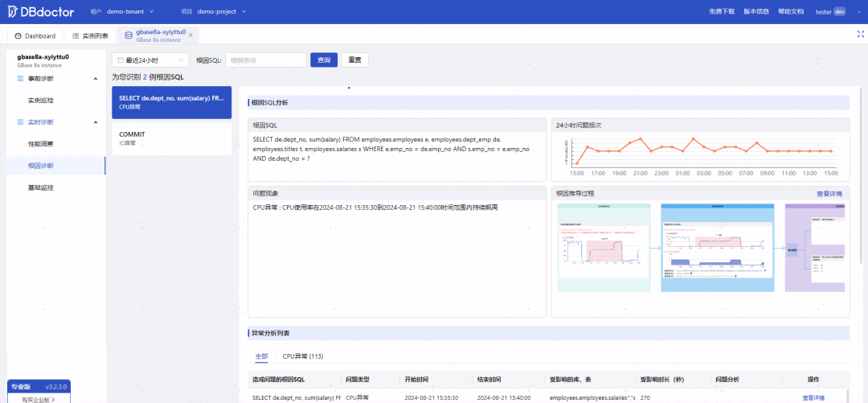Click the 重置 button
Viewport: 868px width, 403px height.
click(355, 60)
